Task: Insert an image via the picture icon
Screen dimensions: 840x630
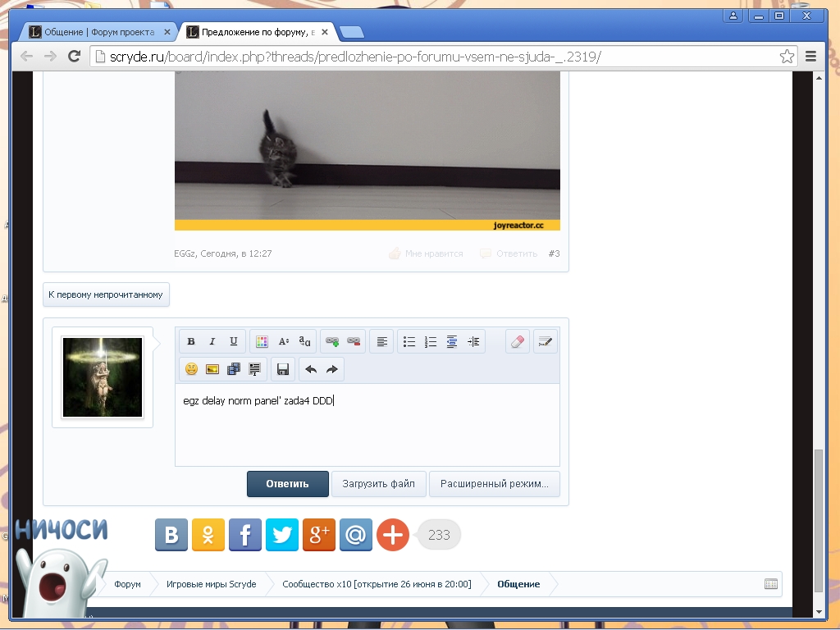Action: pos(211,369)
